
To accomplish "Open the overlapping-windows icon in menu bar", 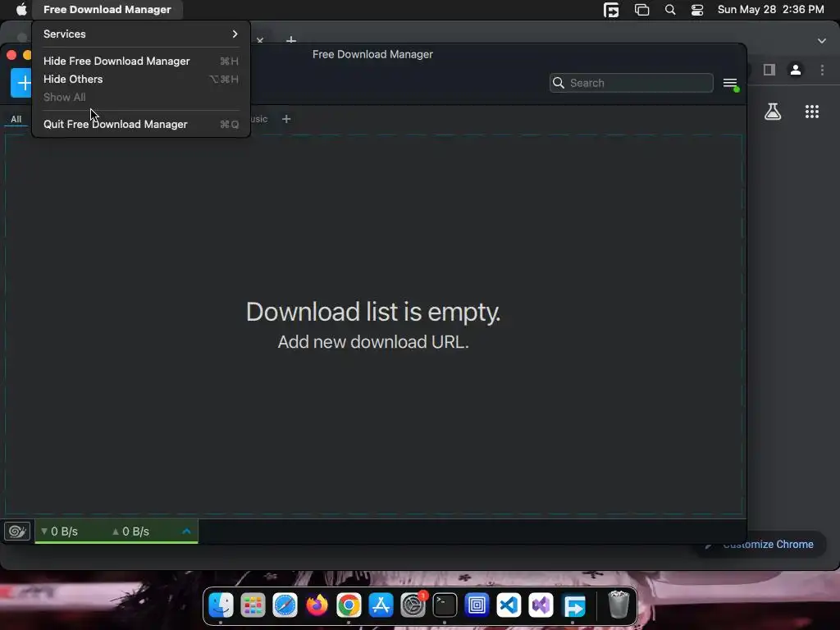I will [641, 10].
